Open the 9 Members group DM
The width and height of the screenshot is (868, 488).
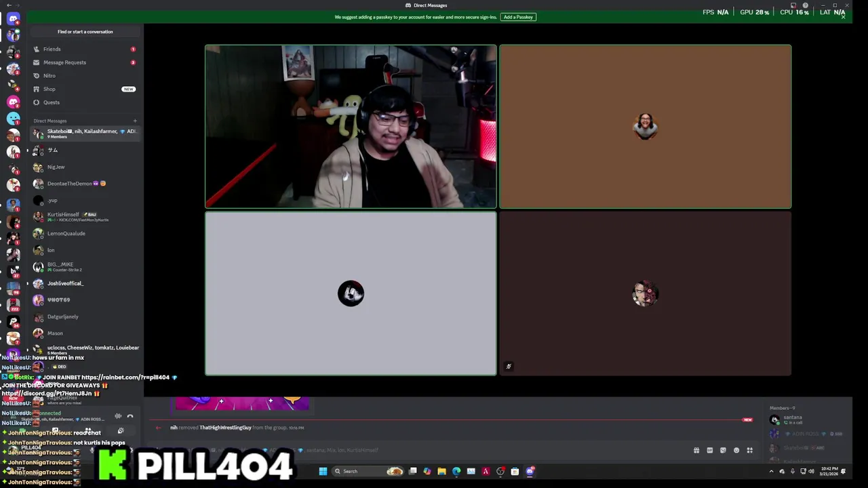click(85, 134)
